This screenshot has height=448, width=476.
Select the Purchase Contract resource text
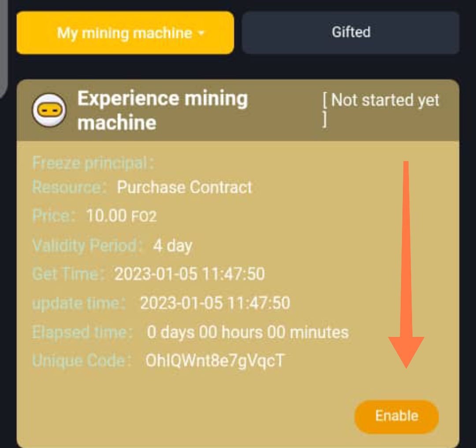click(x=184, y=187)
